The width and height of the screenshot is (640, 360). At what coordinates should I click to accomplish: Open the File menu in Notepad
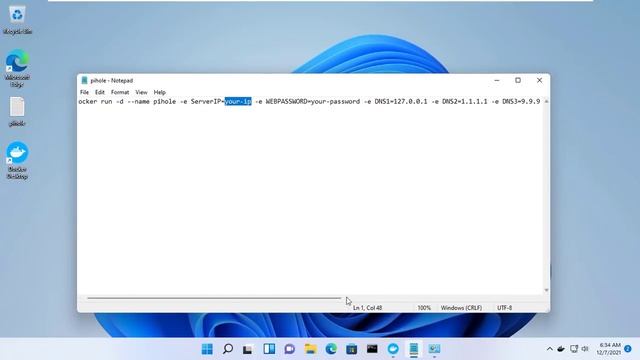click(84, 92)
